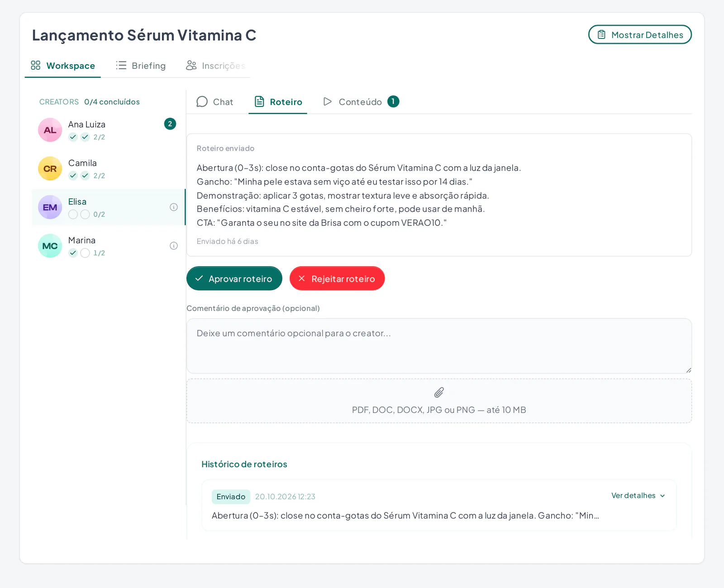Toggle Marina's unchecked second step circle
This screenshot has height=588, width=724.
[85, 253]
